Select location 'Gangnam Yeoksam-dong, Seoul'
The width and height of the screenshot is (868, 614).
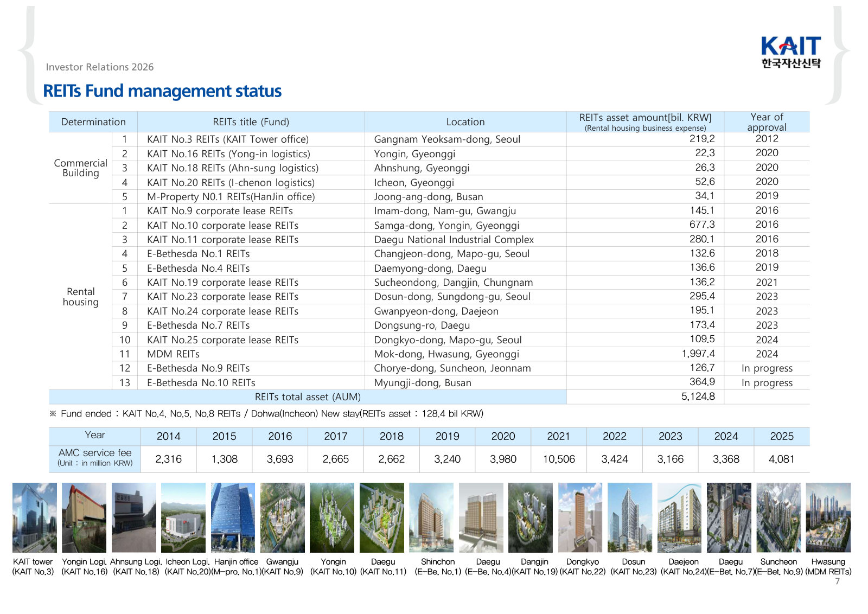pyautogui.click(x=447, y=139)
